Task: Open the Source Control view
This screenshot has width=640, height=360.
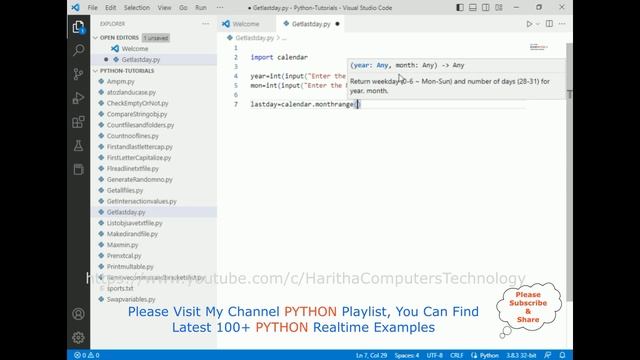Action: (78, 74)
